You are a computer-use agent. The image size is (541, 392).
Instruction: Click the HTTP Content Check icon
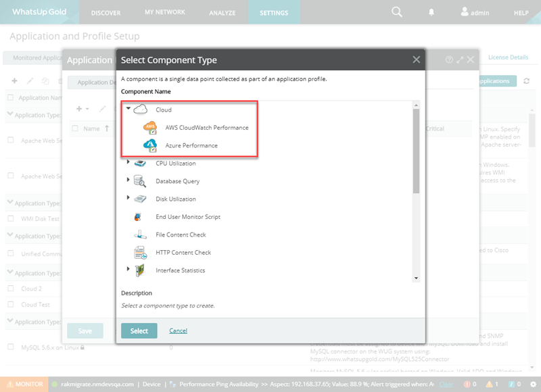click(x=141, y=253)
